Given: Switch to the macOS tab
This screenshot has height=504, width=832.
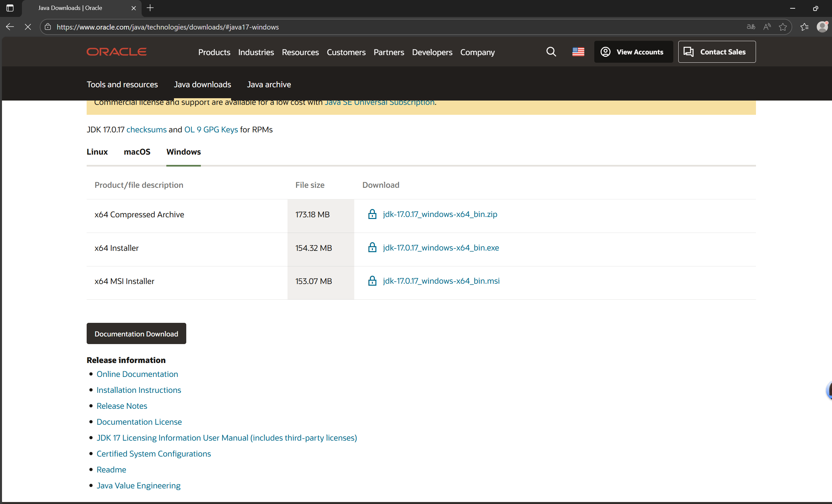Looking at the screenshot, I should (x=137, y=152).
